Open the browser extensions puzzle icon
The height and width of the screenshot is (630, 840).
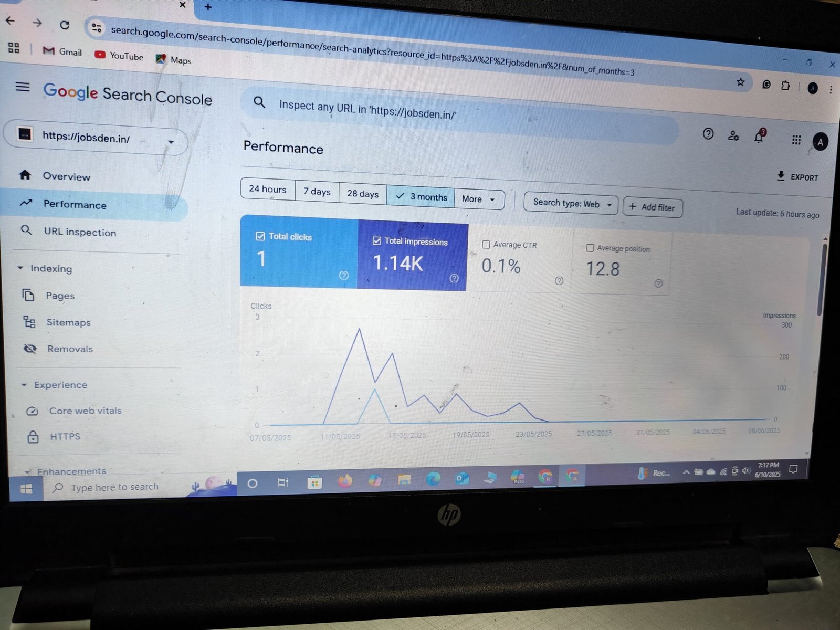tap(785, 85)
